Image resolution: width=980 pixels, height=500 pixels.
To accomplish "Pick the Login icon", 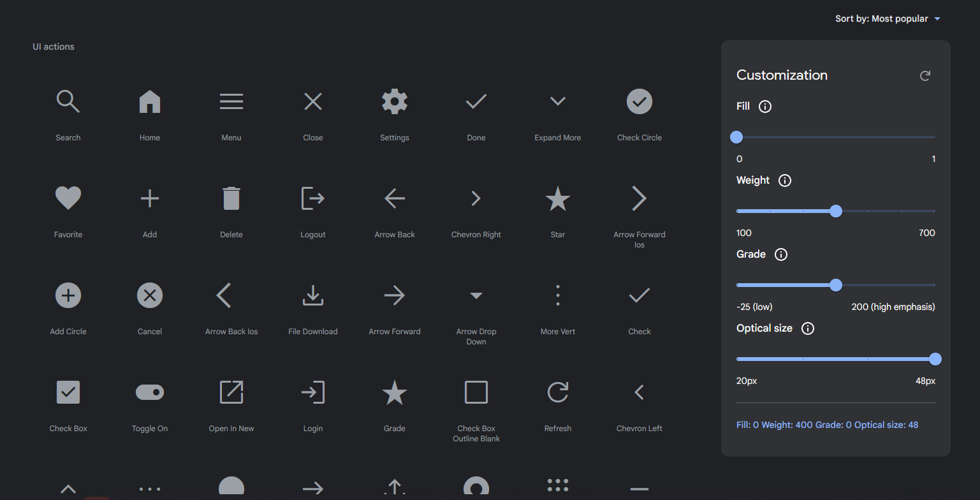I will click(x=313, y=392).
